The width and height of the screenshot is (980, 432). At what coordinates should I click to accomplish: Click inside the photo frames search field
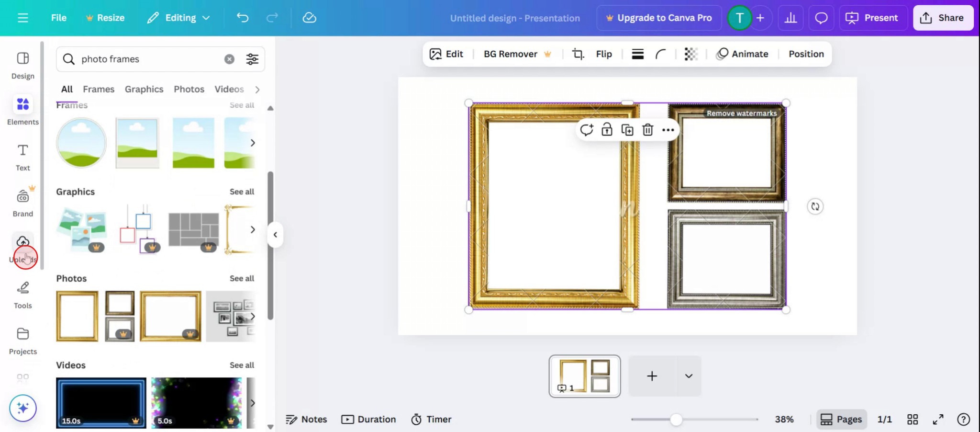[x=144, y=59]
